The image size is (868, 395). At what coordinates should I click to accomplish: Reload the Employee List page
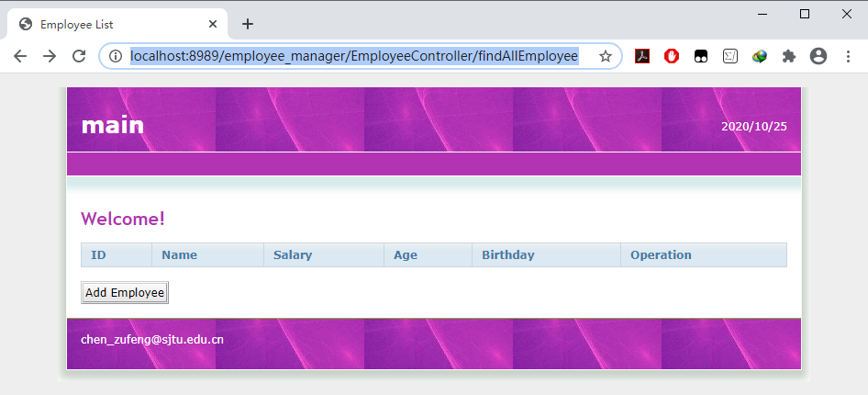tap(79, 56)
